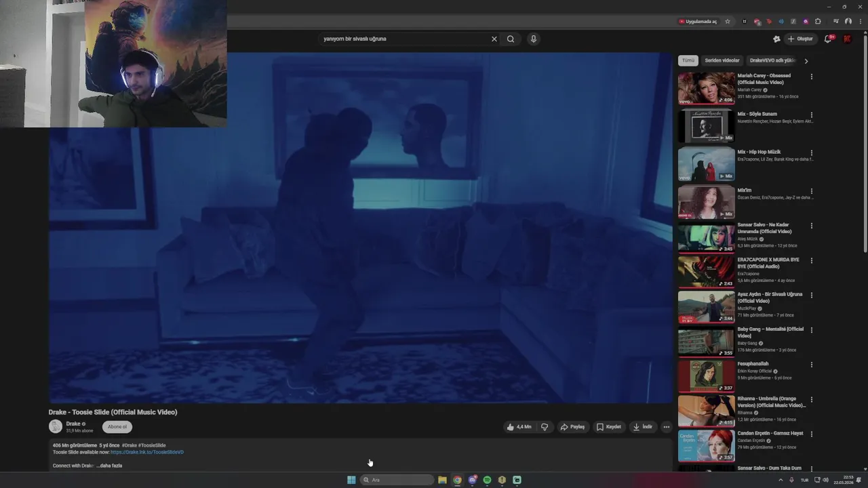The height and width of the screenshot is (488, 868).
Task: Open the Candan Erçetin - Gamsız Hayat title
Action: 770,433
